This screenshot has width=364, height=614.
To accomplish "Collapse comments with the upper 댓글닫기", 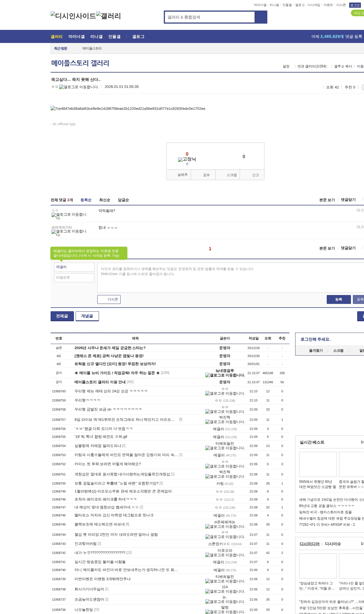I will pos(348,200).
